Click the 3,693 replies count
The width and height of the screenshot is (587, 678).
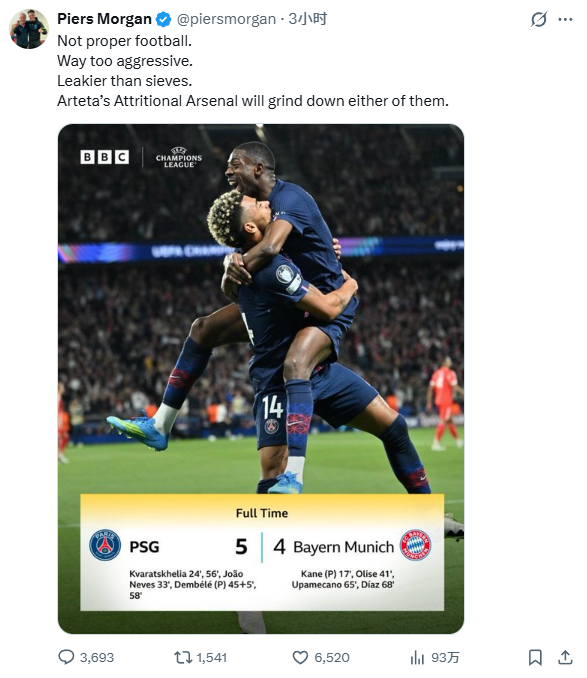(97, 658)
